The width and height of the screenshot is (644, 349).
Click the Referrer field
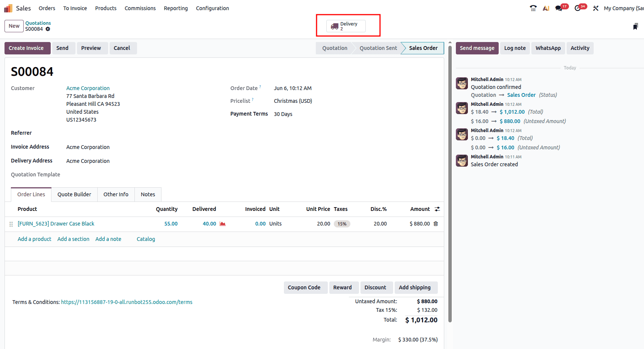[143, 133]
